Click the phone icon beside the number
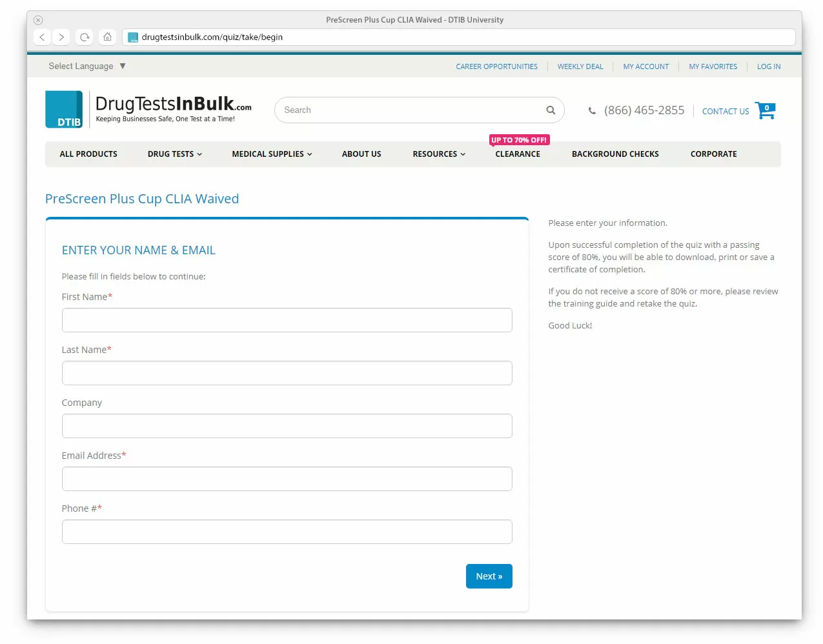 coord(592,111)
